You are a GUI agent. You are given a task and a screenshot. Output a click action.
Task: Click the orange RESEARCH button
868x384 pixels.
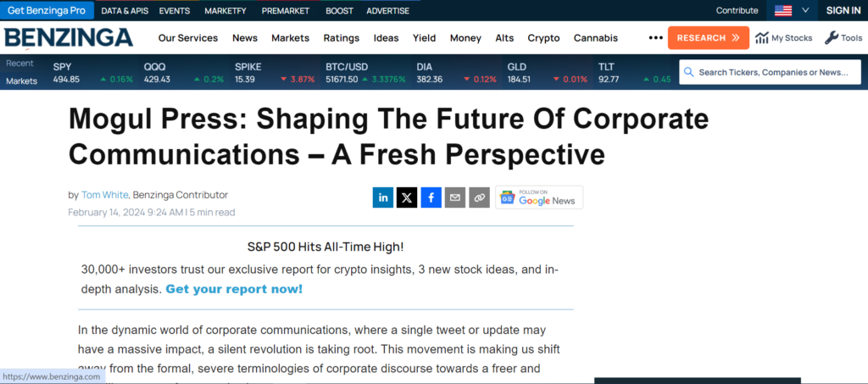click(708, 37)
